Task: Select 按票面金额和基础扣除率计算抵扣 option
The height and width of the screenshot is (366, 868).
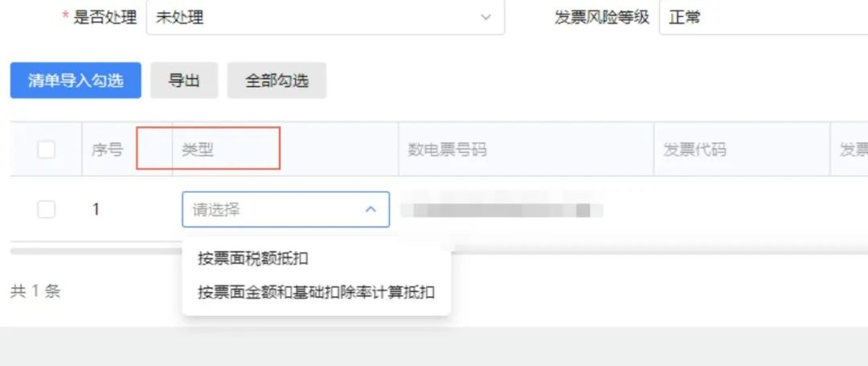Action: [x=316, y=292]
